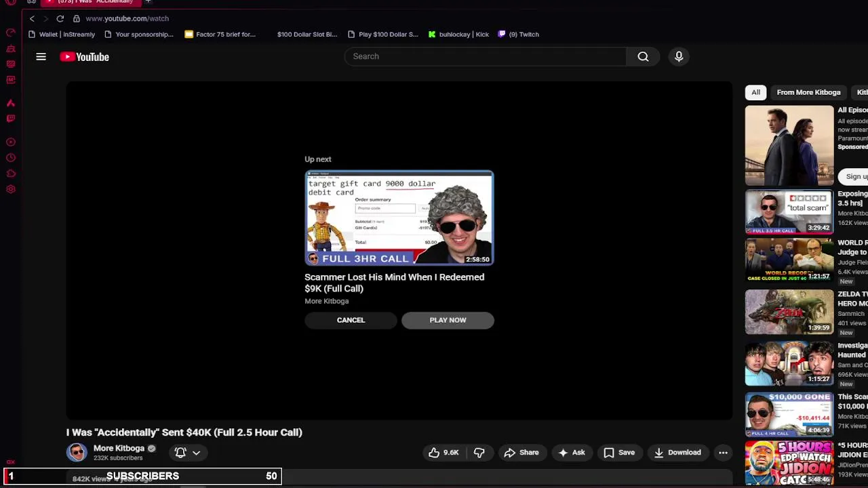Image resolution: width=868 pixels, height=488 pixels.
Task: Open the 1:15:27 Sam and Colby video thumbnail
Action: (789, 363)
